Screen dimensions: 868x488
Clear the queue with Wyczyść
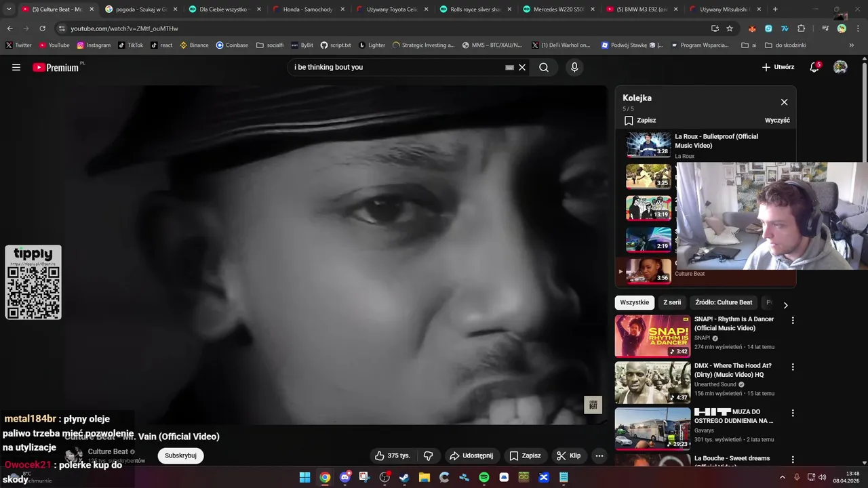coord(777,120)
